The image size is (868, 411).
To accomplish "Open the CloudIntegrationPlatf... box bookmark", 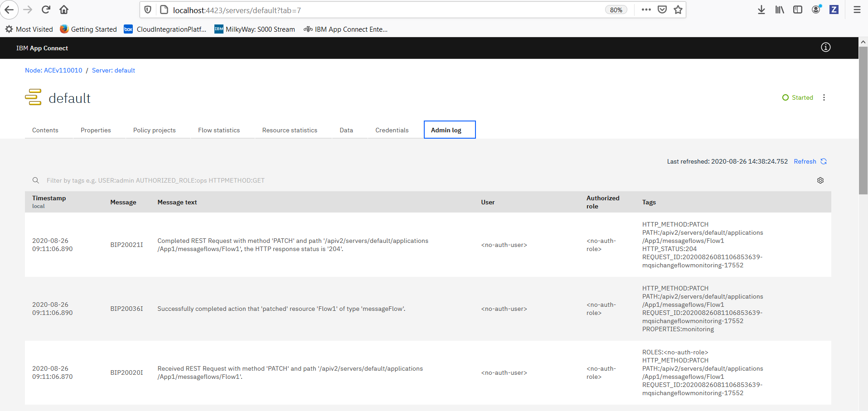I will pos(165,29).
